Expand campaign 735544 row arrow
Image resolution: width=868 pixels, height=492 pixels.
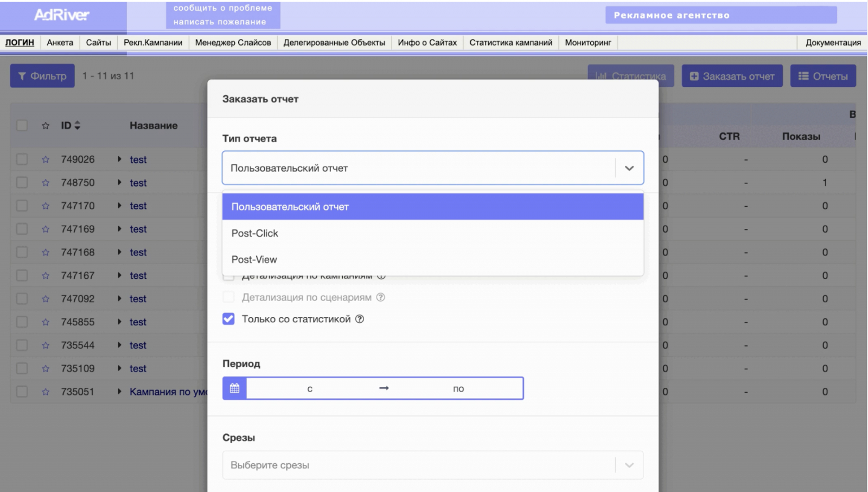(x=119, y=344)
